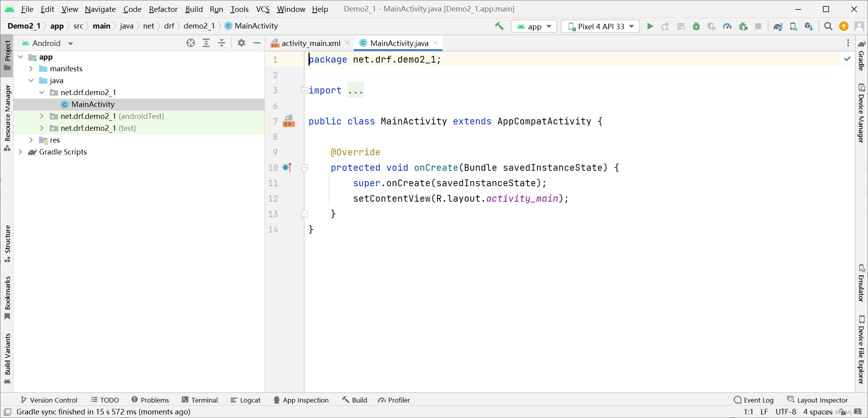Screen dimensions: 868x418
Task: Expand the Gradle Scripts node
Action: pos(20,152)
